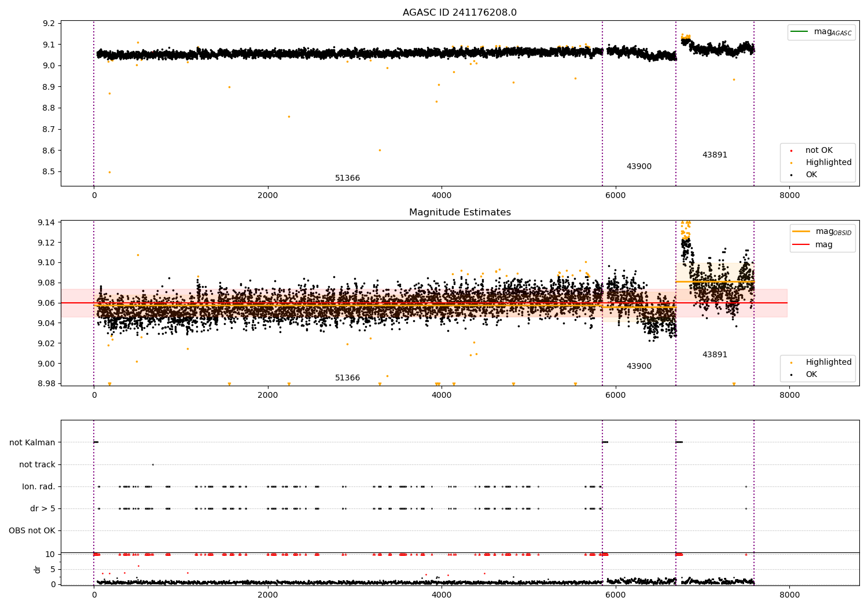Click the '10' tick on the dr axis
This screenshot has width=868, height=608.
click(x=50, y=555)
